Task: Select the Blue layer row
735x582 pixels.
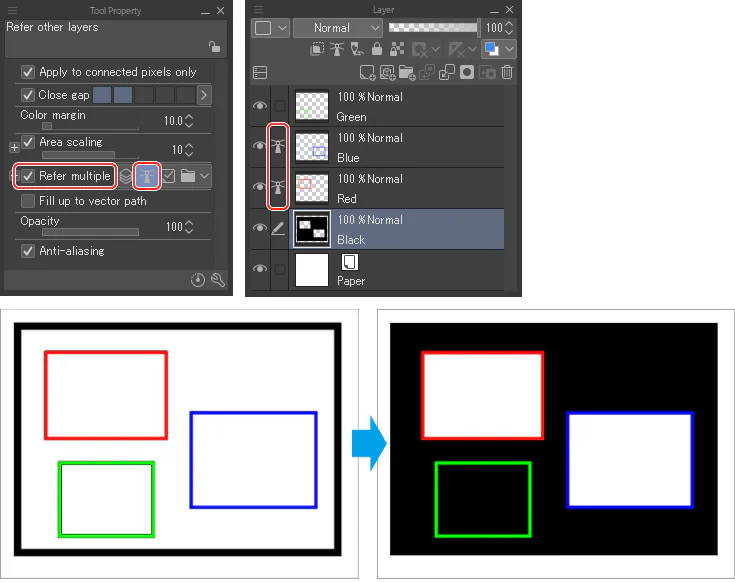Action: [x=397, y=147]
